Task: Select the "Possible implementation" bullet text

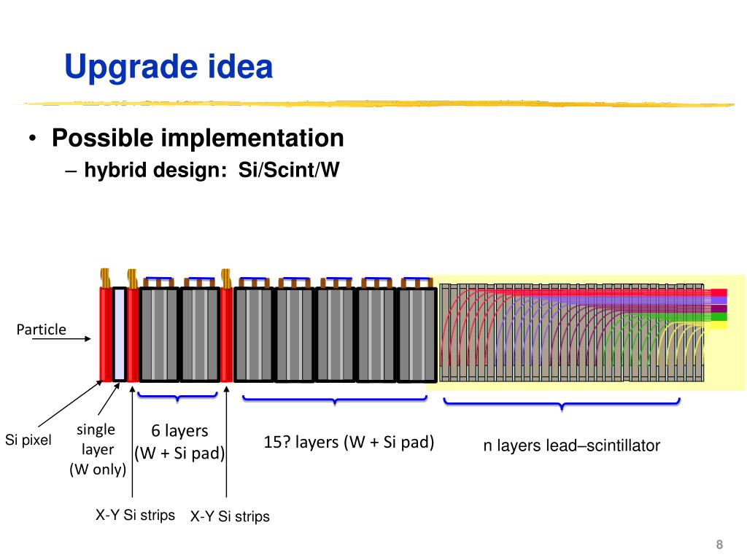Action: click(x=198, y=138)
